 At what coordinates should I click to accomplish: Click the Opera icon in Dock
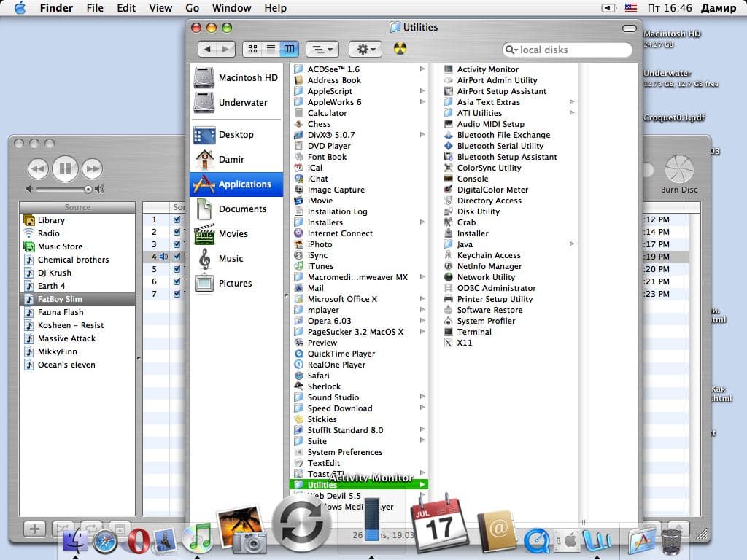coord(138,542)
